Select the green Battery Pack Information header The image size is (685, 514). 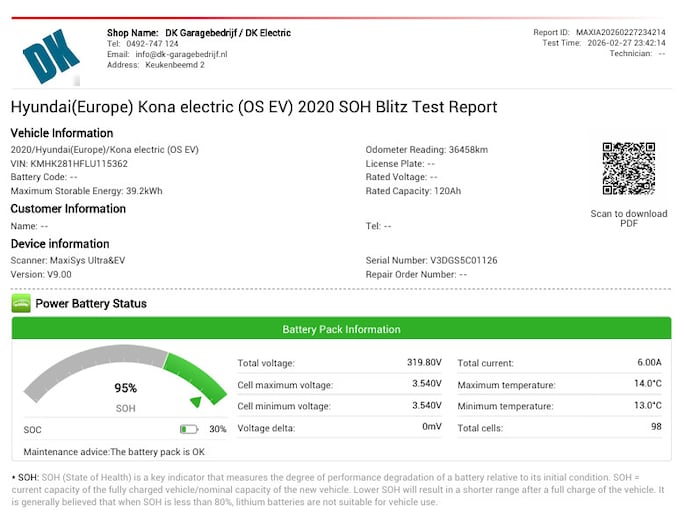[x=341, y=329]
